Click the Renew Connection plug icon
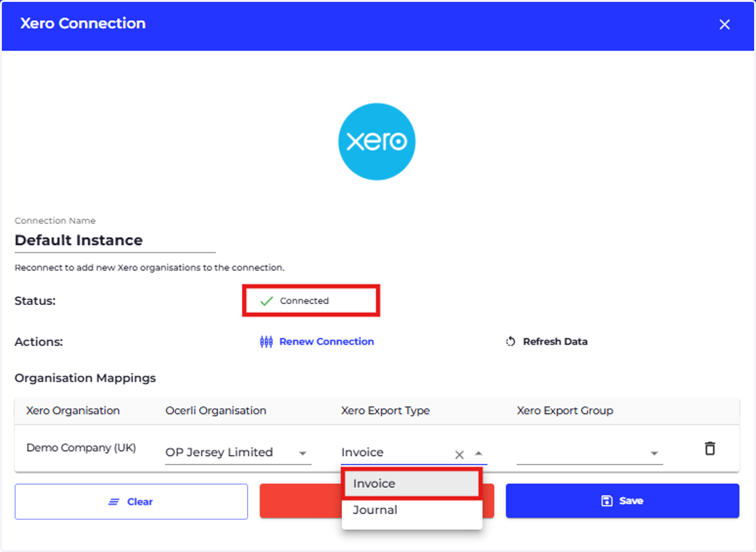 click(x=266, y=342)
